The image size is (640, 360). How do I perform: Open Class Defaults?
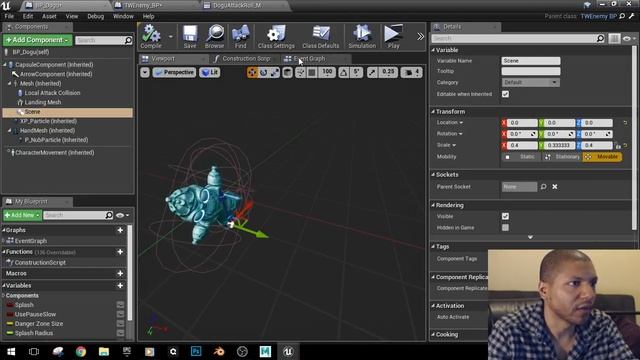point(320,36)
